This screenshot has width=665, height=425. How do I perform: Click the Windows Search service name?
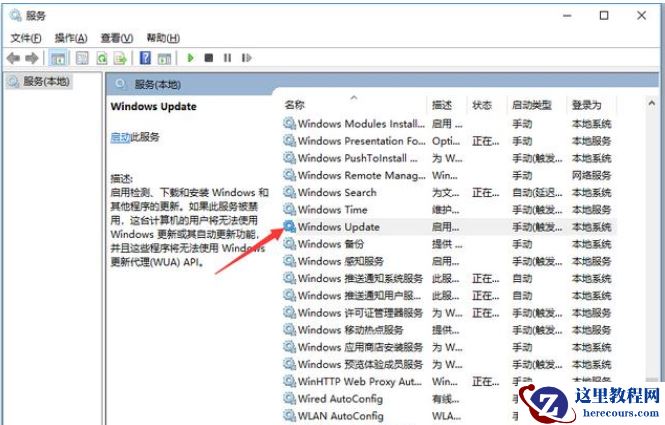tap(337, 192)
